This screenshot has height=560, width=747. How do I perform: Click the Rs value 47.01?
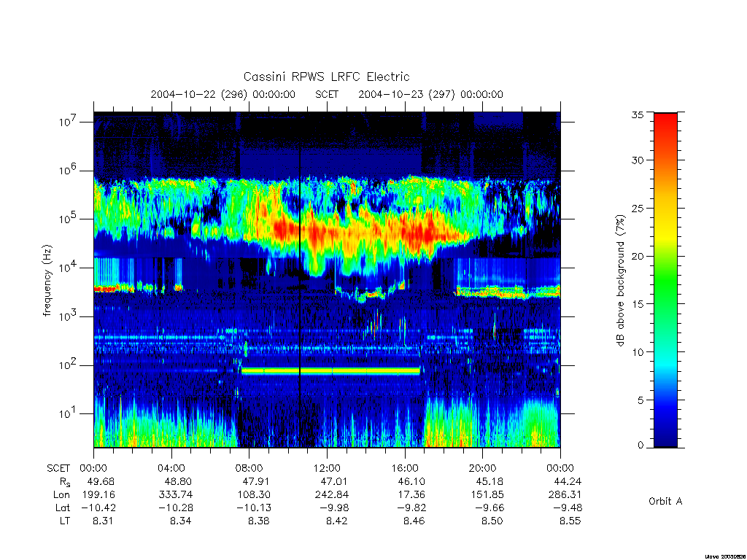coord(333,481)
